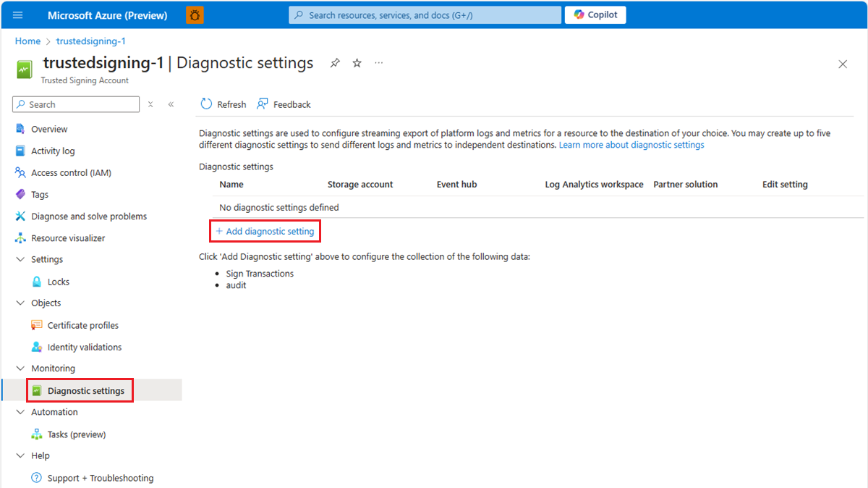Viewport: 868px width, 488px height.
Task: Click the Certificate profiles icon
Action: click(x=37, y=325)
